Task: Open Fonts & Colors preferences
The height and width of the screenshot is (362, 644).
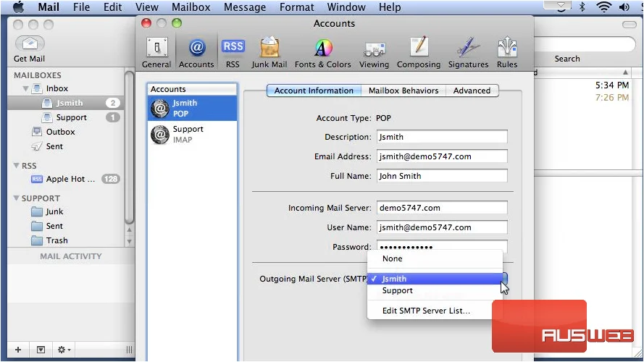Action: coord(323,53)
